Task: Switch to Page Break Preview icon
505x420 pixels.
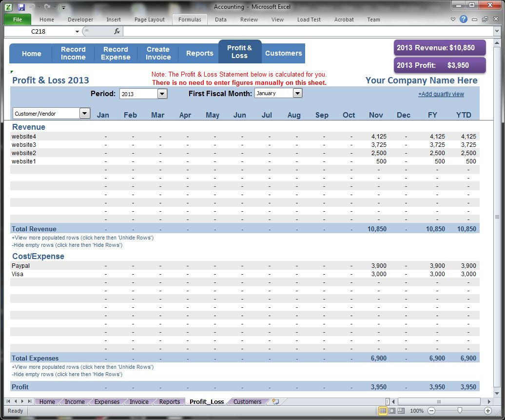Action: [x=401, y=411]
